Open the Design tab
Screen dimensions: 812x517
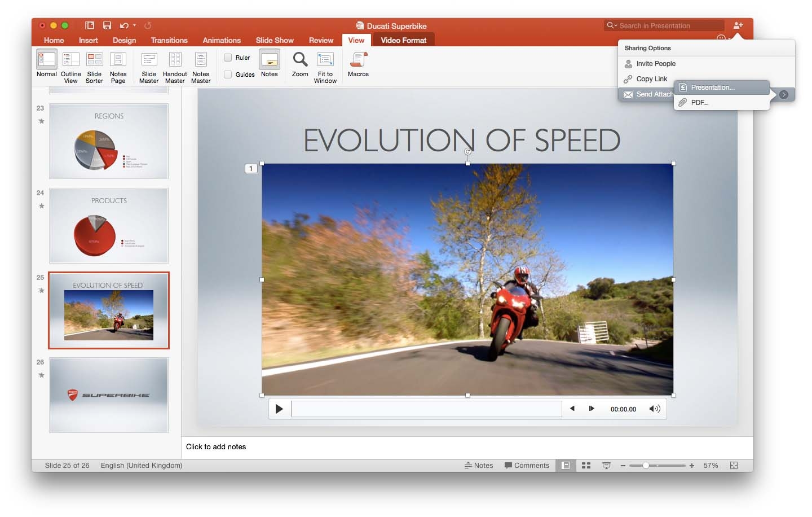[x=124, y=40]
